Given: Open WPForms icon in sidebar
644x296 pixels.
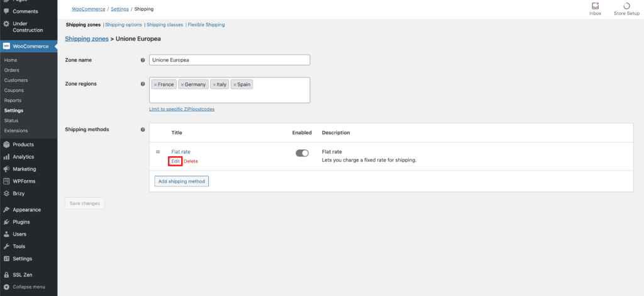Looking at the screenshot, I should coord(6,181).
